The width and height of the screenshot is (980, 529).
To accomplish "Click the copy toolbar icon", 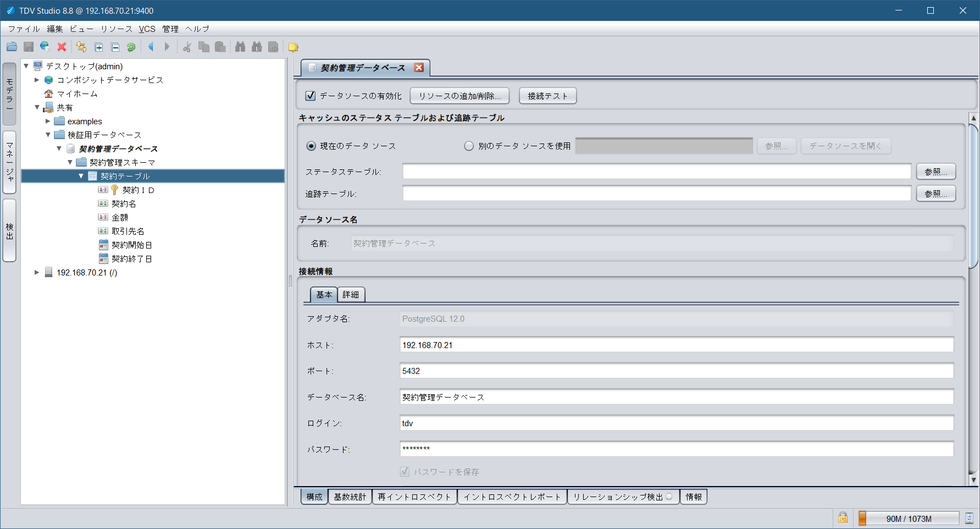I will coord(203,47).
